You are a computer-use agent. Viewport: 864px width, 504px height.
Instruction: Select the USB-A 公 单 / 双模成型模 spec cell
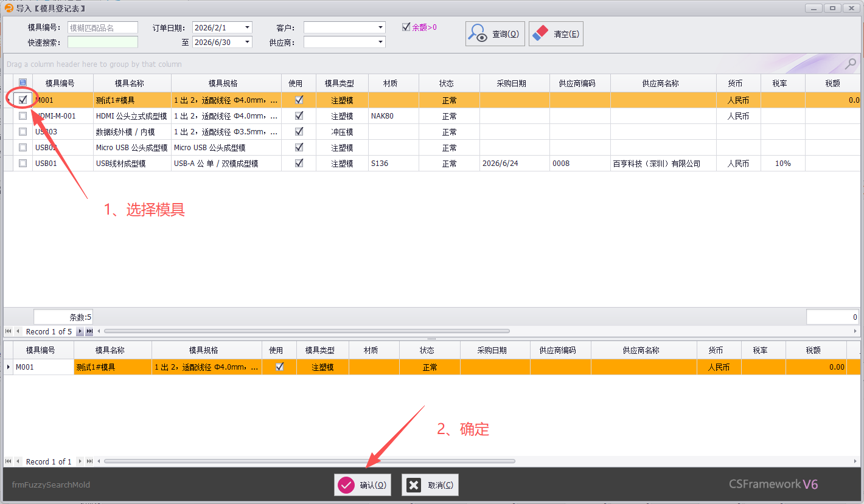tap(226, 163)
